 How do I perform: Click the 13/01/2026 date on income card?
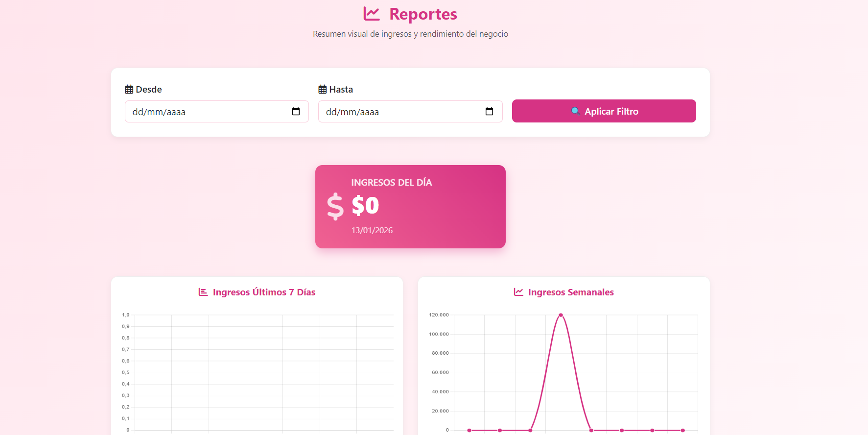tap(372, 230)
